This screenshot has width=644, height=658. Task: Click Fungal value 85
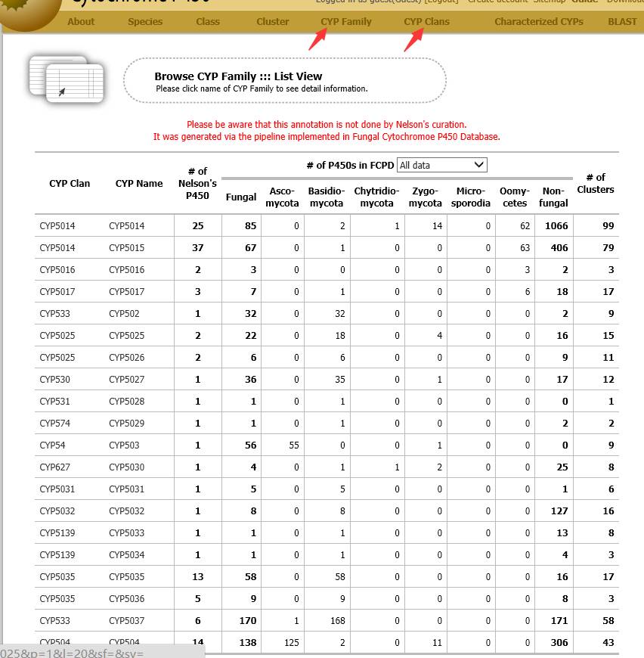coord(251,226)
